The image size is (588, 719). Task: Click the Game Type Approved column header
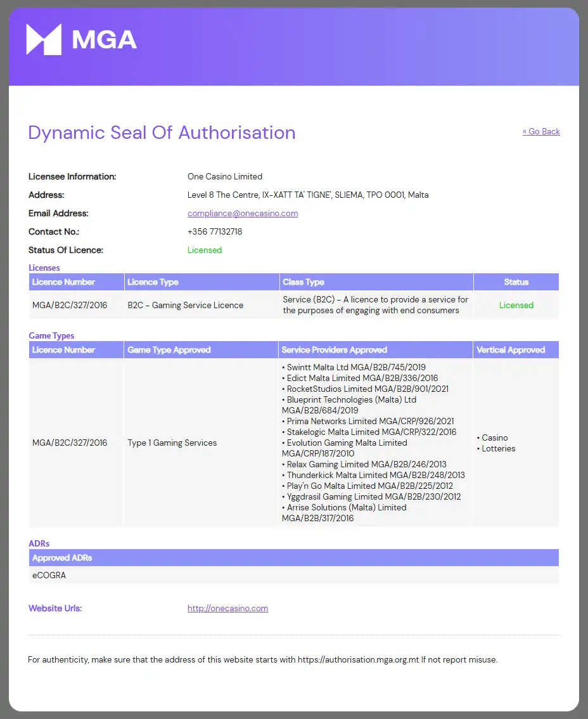(x=201, y=350)
